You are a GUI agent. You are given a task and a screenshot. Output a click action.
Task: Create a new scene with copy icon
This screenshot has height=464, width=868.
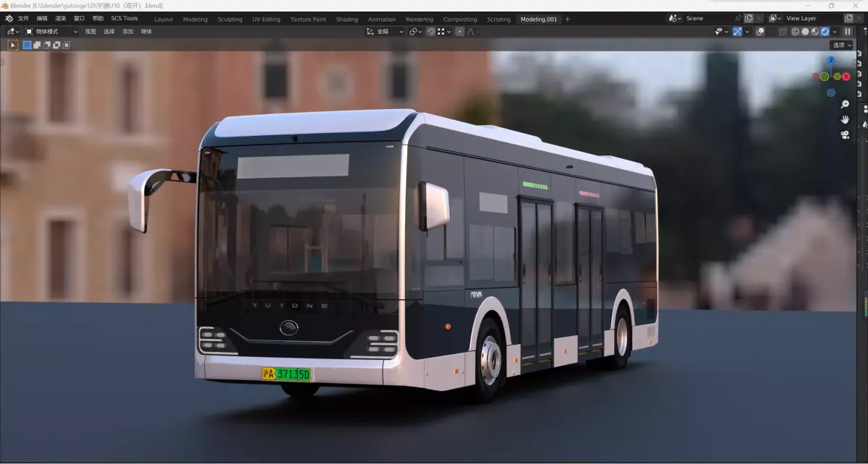click(749, 19)
